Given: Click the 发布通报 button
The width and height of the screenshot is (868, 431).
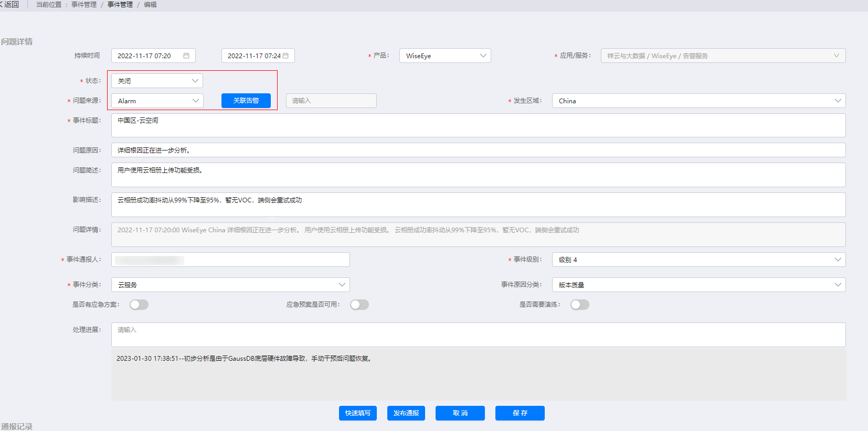Looking at the screenshot, I should pyautogui.click(x=406, y=413).
